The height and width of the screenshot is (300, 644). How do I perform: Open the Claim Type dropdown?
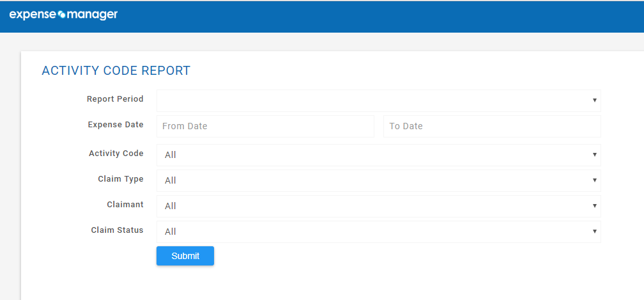point(379,180)
